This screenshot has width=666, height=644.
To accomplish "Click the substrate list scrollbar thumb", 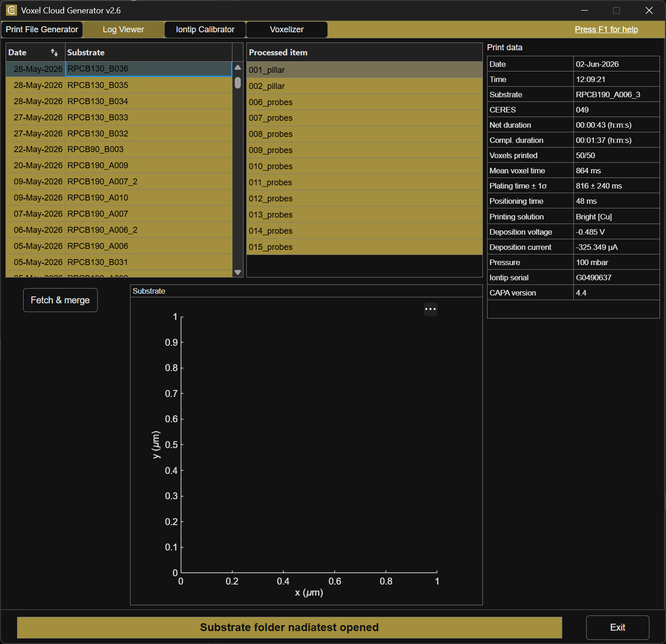I will point(238,83).
